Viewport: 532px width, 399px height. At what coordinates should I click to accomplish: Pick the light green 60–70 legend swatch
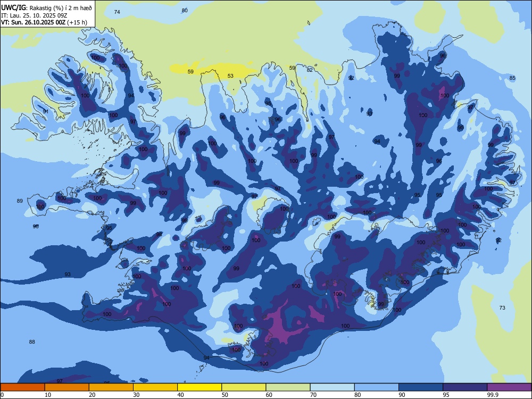pyautogui.click(x=288, y=387)
